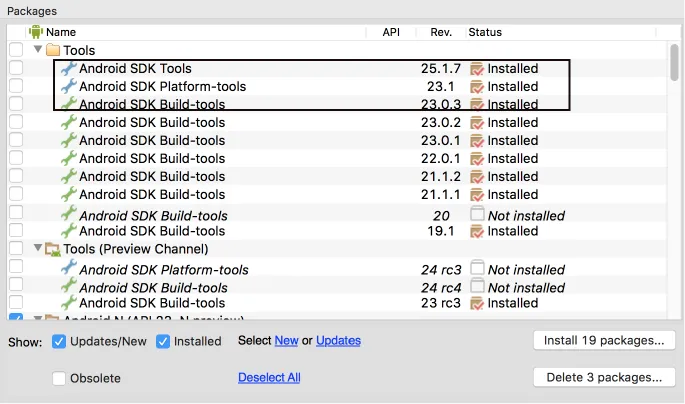Click the Android robot icon in the header
This screenshot has height=404, width=685.
pos(36,32)
